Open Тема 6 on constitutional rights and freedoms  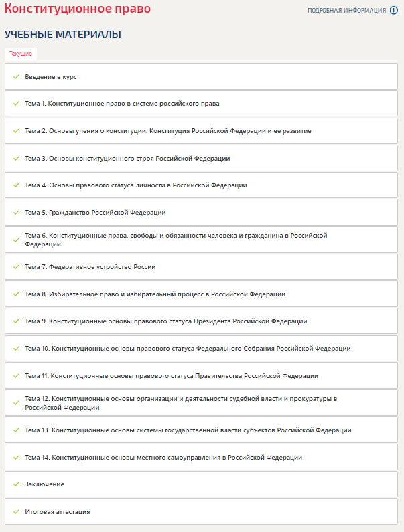[x=176, y=240]
